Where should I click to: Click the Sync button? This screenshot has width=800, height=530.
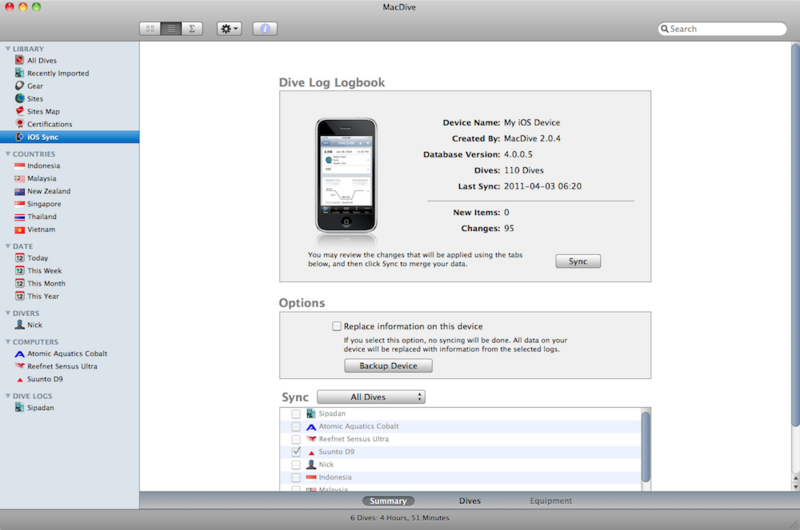pos(578,261)
